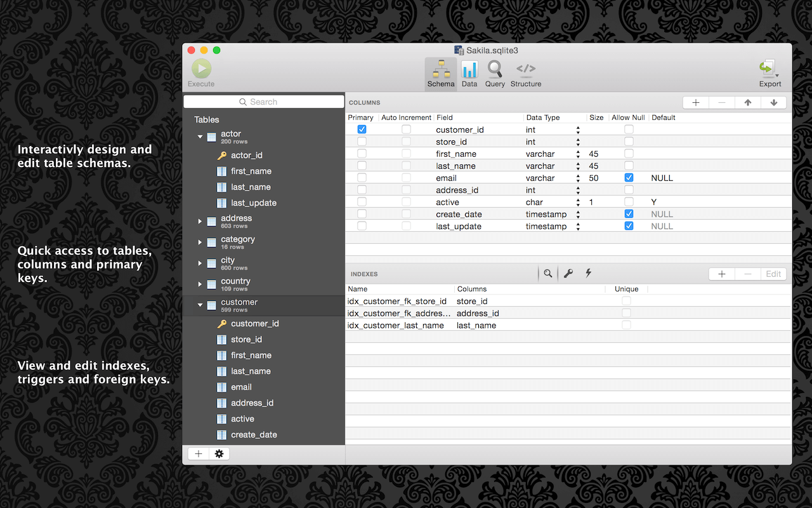View triggers using the lightning bolt icon

(x=588, y=273)
